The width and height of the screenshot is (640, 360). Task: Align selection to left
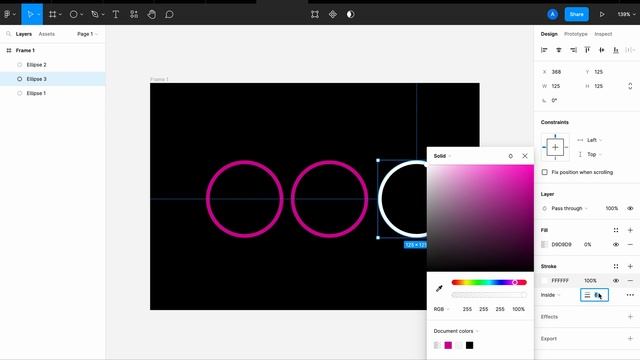[x=544, y=50]
